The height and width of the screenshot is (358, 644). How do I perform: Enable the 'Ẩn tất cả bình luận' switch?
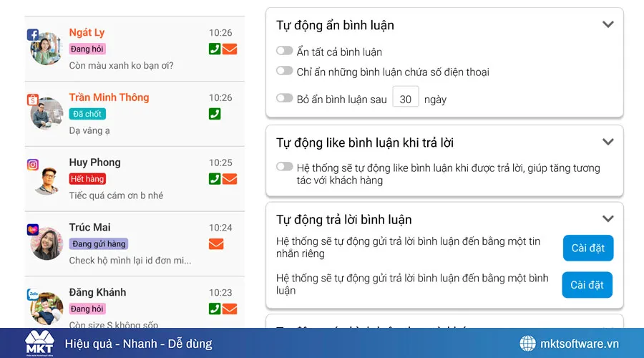pyautogui.click(x=284, y=51)
